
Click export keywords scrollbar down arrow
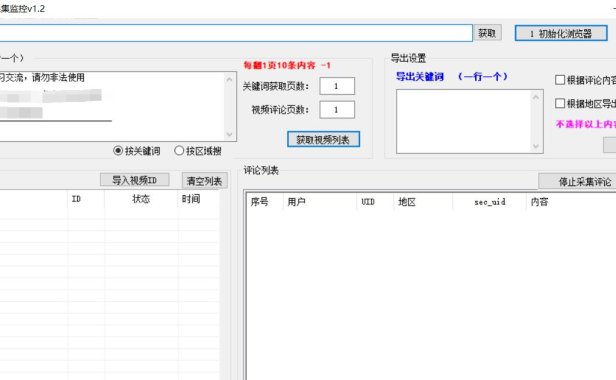pos(536,146)
